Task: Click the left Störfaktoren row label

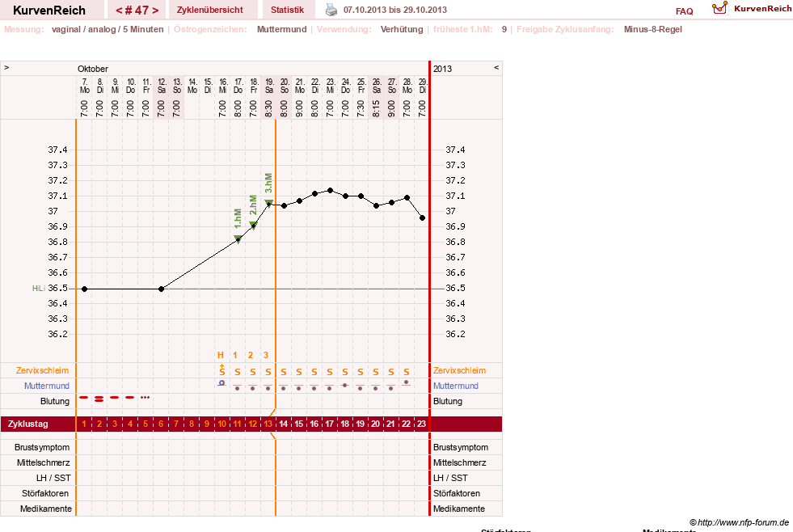Action: point(45,493)
